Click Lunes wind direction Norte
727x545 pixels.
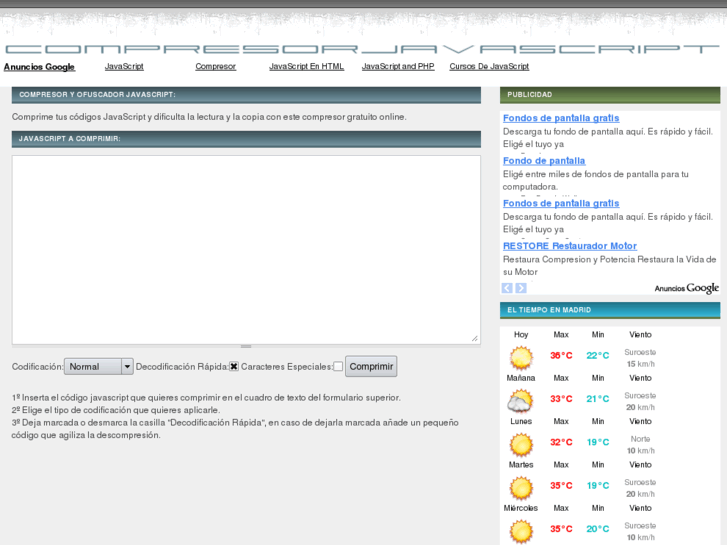[640, 439]
